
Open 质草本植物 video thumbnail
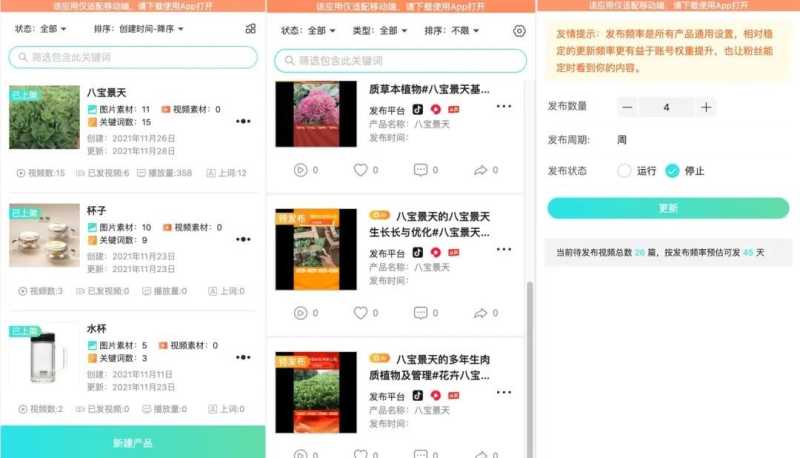pos(316,114)
